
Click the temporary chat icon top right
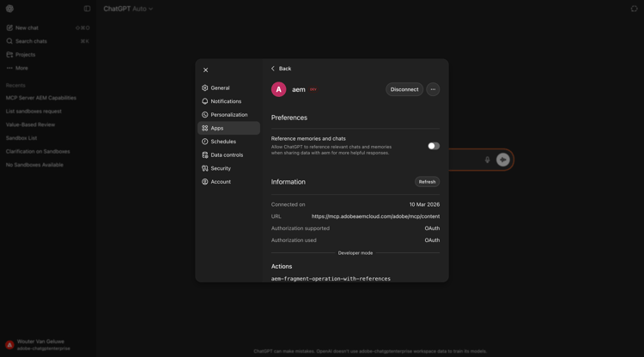click(x=635, y=9)
